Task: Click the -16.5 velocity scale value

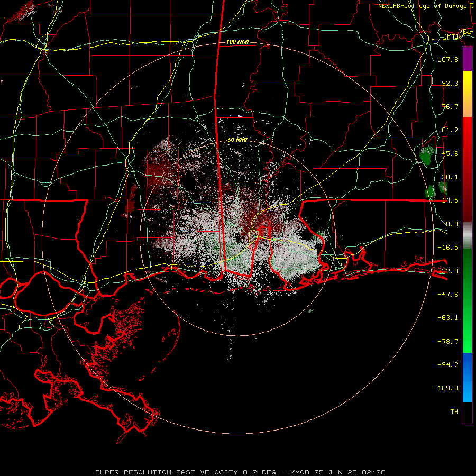Action: (448, 248)
